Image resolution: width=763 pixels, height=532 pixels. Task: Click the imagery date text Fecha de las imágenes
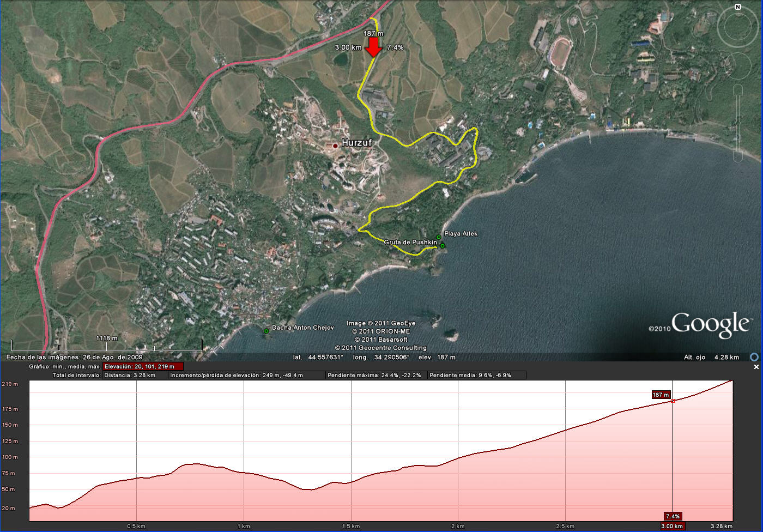click(74, 357)
